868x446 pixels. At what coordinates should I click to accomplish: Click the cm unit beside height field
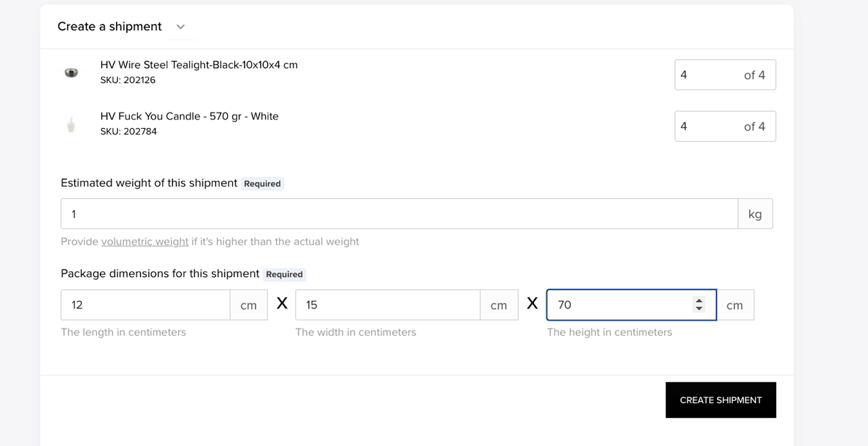[x=735, y=305]
